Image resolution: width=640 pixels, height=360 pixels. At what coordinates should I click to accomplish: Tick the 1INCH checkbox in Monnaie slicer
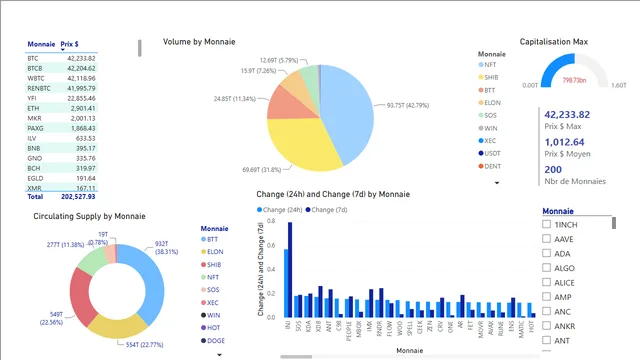coord(547,224)
